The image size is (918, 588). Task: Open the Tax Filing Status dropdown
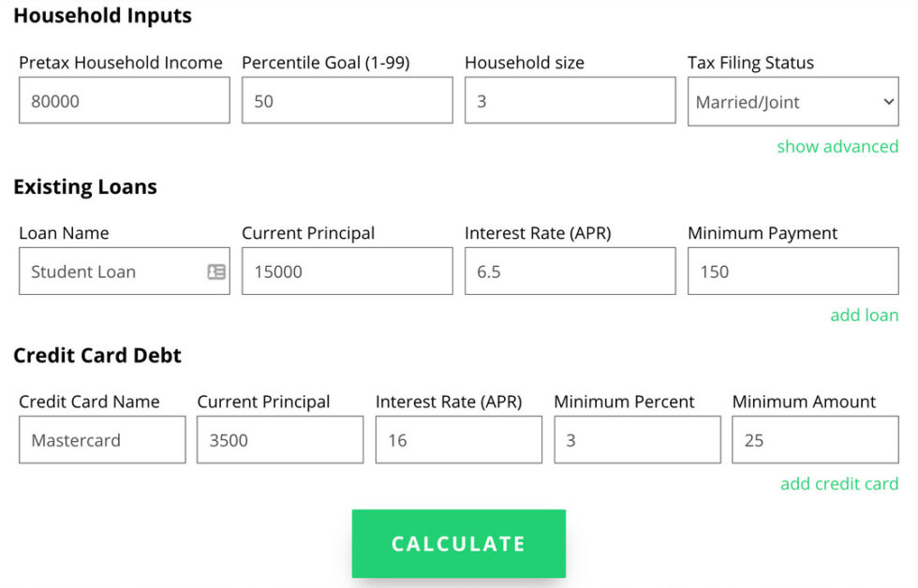[x=792, y=102]
